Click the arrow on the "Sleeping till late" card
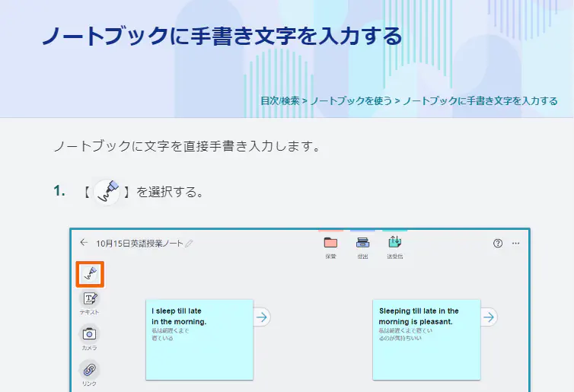 click(x=489, y=317)
